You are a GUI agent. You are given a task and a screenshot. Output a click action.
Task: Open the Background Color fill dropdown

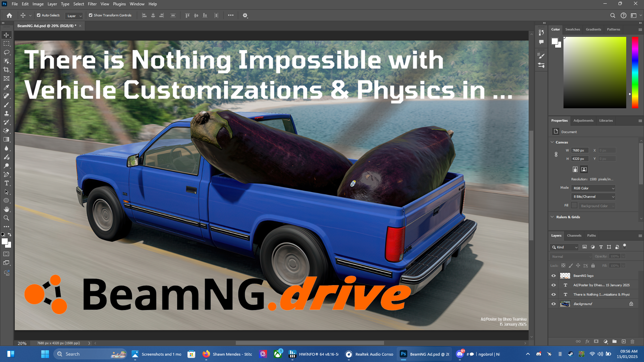click(x=597, y=206)
